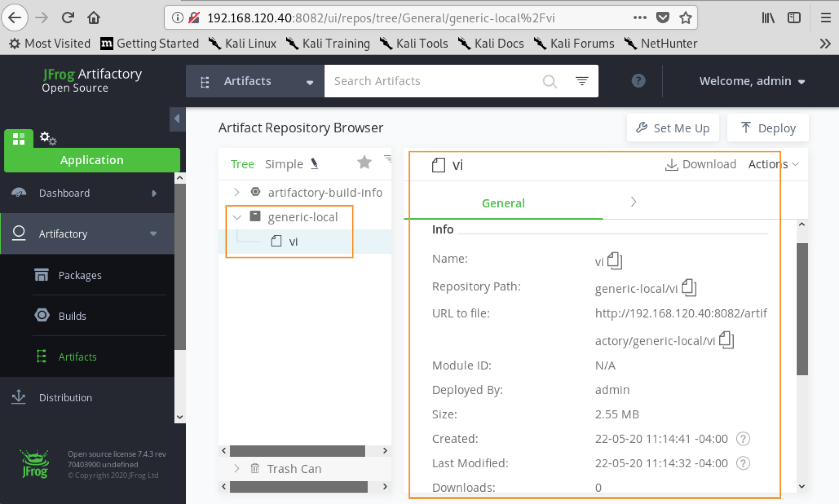Click the Set Me Up button

coord(673,128)
